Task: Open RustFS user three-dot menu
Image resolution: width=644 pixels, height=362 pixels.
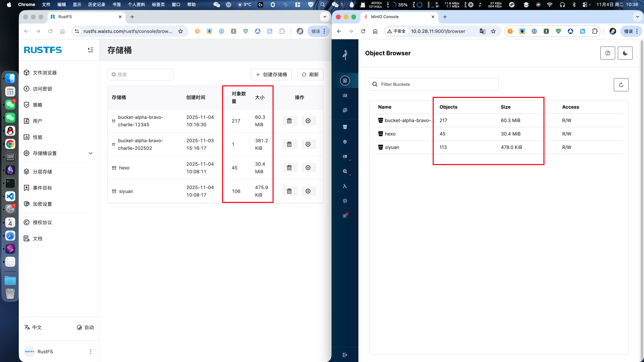Action: (90, 351)
